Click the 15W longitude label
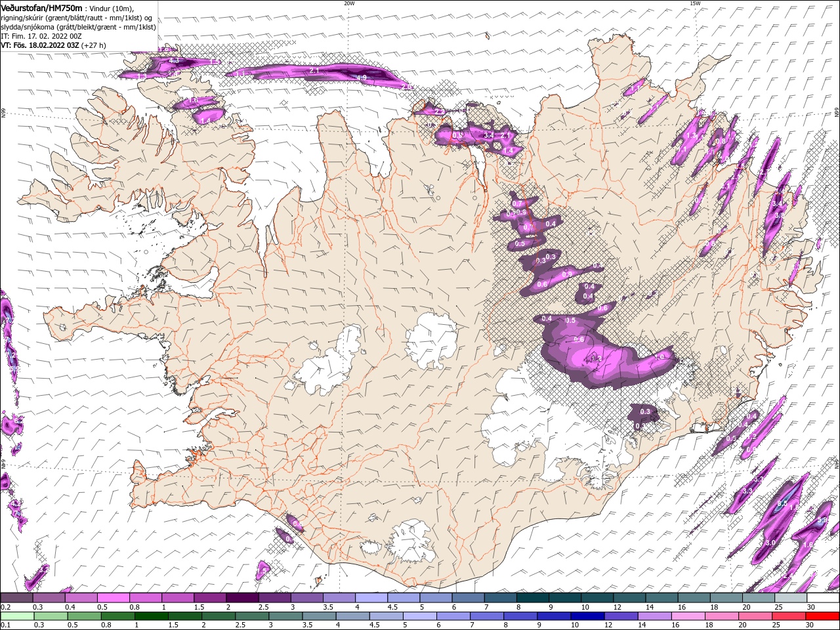This screenshot has height=630, width=840. coord(694,3)
